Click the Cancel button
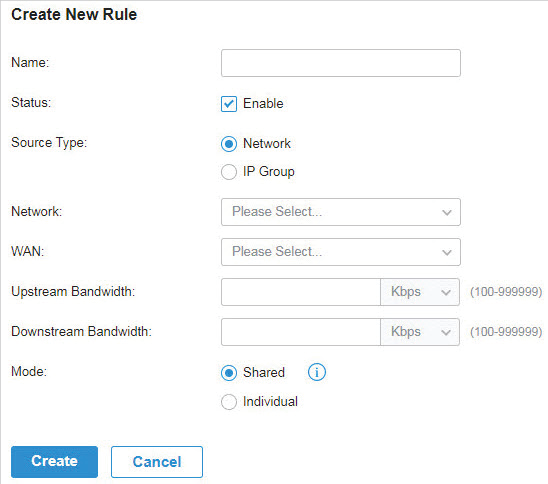The width and height of the screenshot is (548, 484). coord(157,462)
